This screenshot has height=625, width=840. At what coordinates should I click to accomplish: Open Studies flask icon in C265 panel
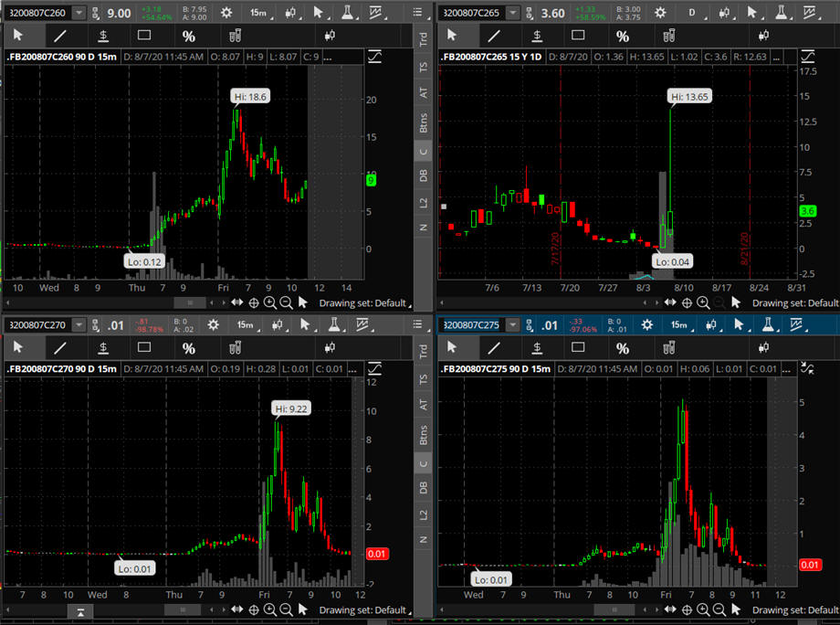(x=781, y=13)
